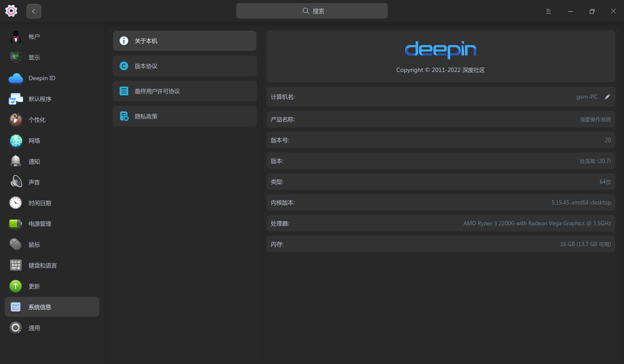
Task: Open 鼠标 settings
Action: (x=52, y=244)
